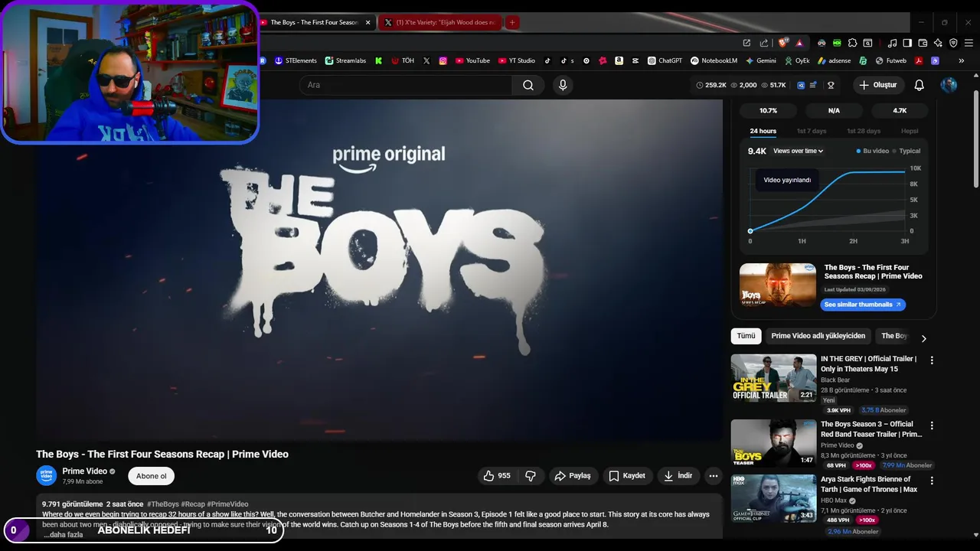The image size is (980, 551).
Task: Select the 1st 7 days tab
Action: click(812, 131)
